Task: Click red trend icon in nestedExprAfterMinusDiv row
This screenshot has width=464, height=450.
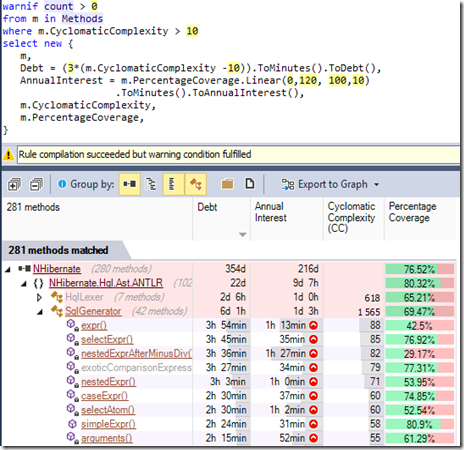Action: [313, 353]
